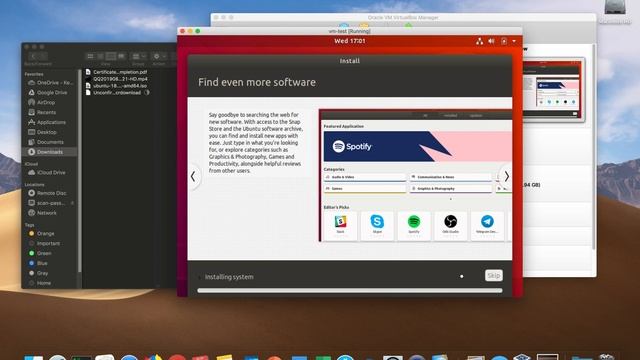Image resolution: width=640 pixels, height=360 pixels.
Task: Click the Finder sidebar scrollbar
Action: (80, 171)
